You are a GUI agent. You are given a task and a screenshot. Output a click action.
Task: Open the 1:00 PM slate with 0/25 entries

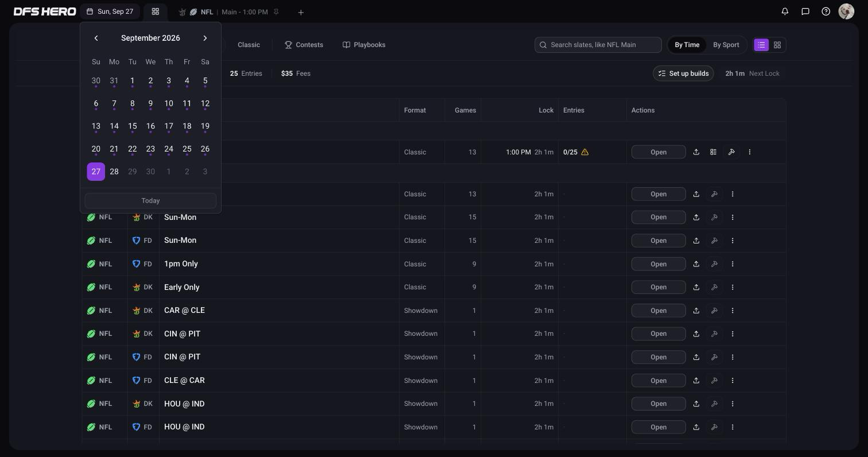pos(658,152)
